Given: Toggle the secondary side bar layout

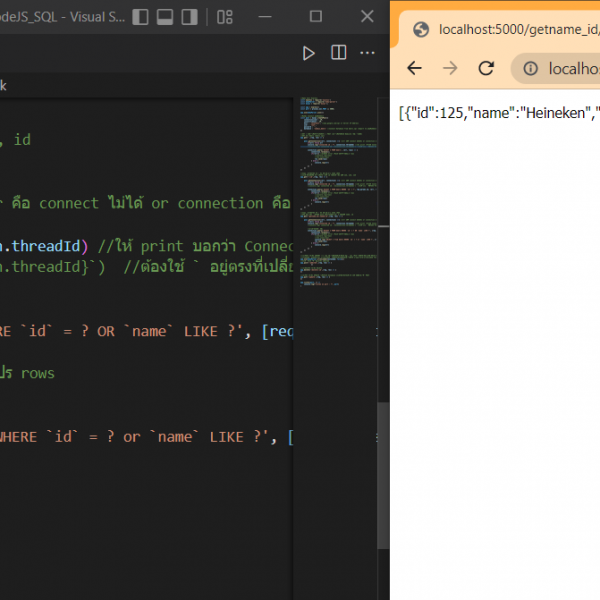Looking at the screenshot, I should [189, 17].
